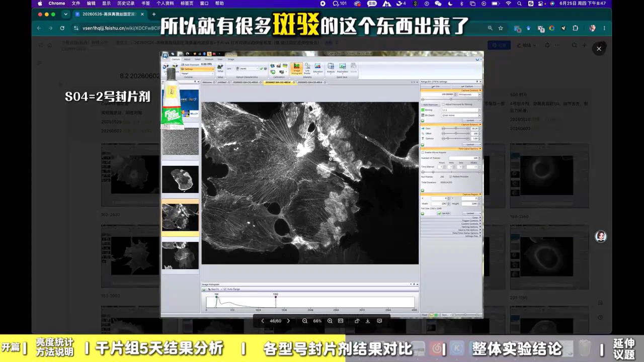Reload the page in Chrome
The width and height of the screenshot is (644, 362).
(62, 28)
